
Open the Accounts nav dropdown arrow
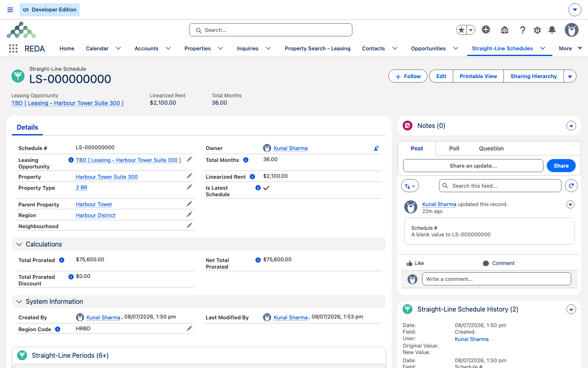pyautogui.click(x=168, y=48)
